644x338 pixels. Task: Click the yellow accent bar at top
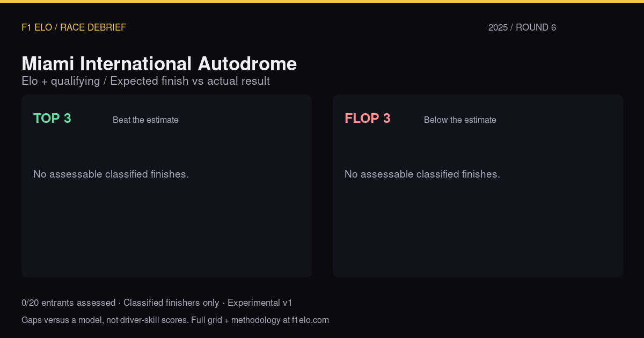pos(322,2)
